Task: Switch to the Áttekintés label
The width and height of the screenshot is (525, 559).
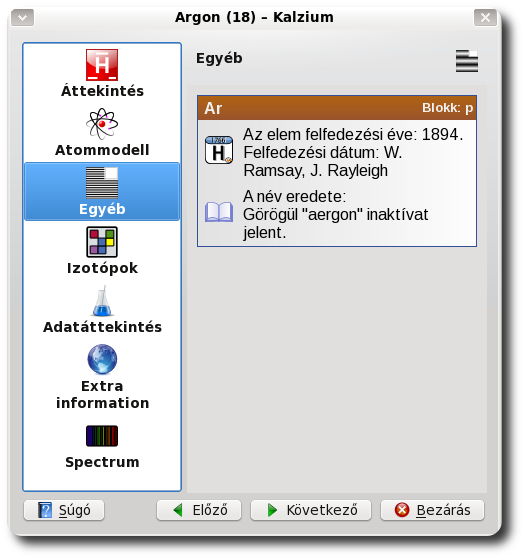Action: (102, 91)
